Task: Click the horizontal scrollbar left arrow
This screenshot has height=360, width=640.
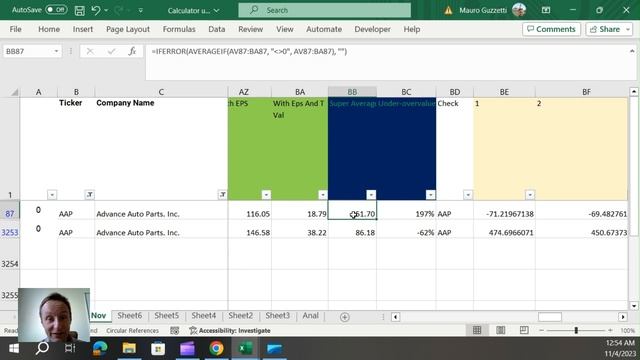Action: pos(395,317)
